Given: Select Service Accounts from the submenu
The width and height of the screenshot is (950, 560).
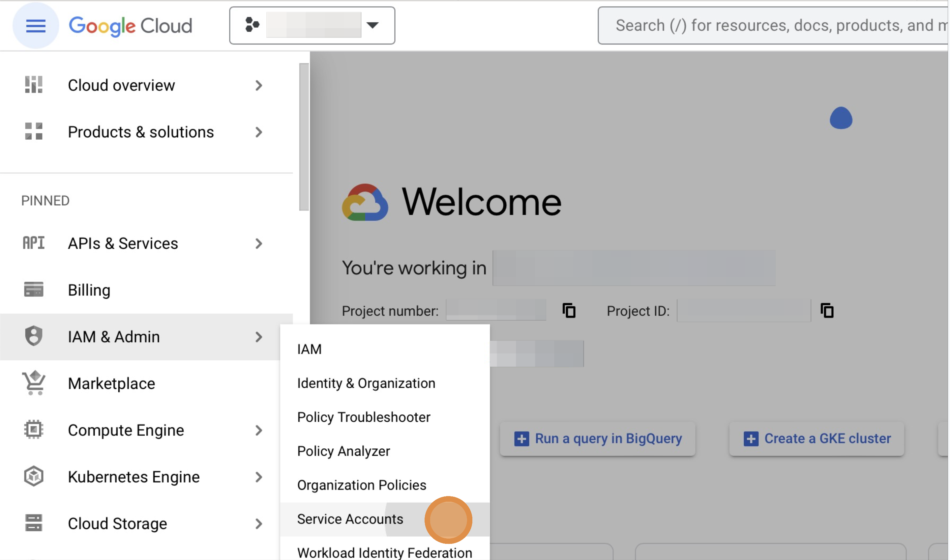Looking at the screenshot, I should pyautogui.click(x=350, y=519).
